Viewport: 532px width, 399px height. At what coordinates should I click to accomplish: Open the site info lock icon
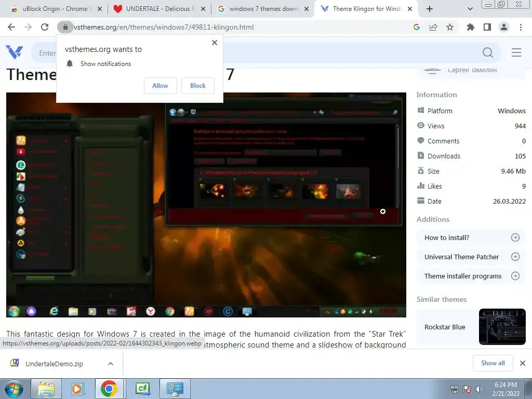[x=65, y=27]
